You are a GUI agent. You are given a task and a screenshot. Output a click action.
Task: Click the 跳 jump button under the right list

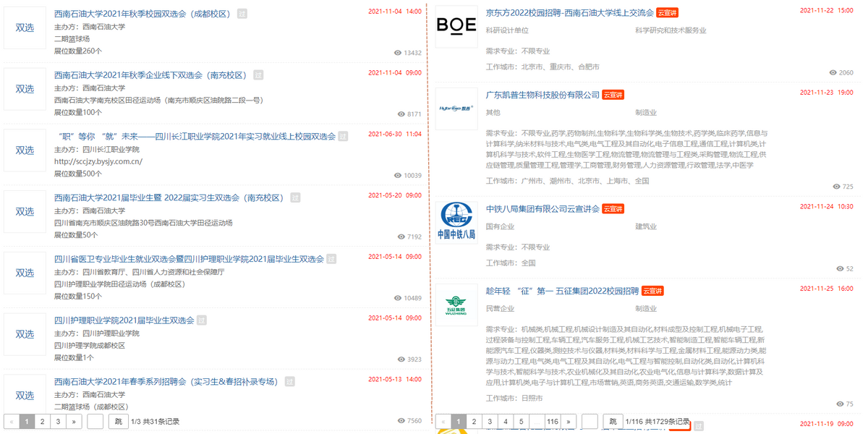(x=614, y=421)
